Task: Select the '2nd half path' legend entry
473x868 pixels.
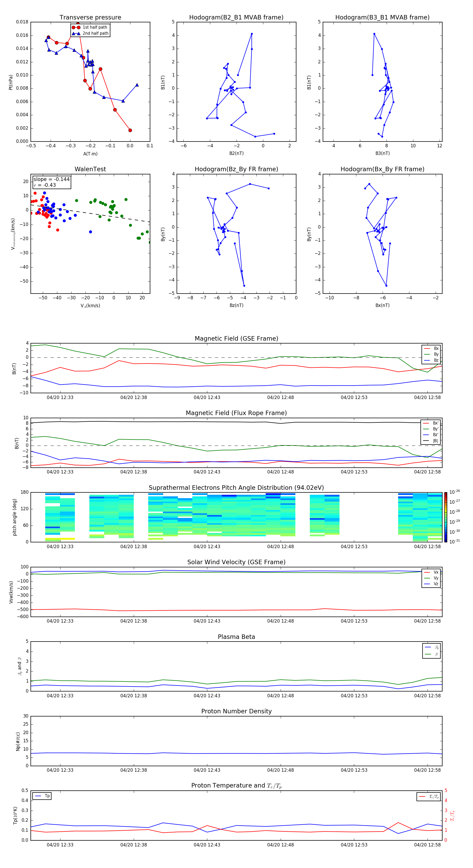Action: point(90,33)
